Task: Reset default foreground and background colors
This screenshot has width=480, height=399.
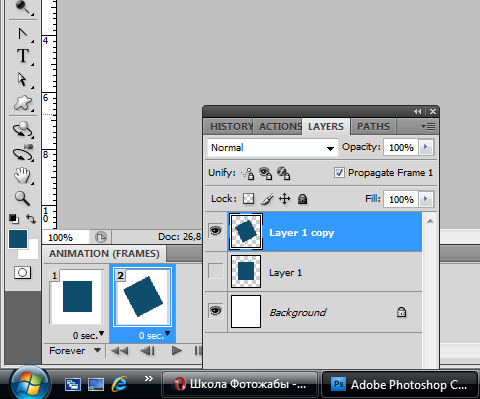Action: click(14, 219)
